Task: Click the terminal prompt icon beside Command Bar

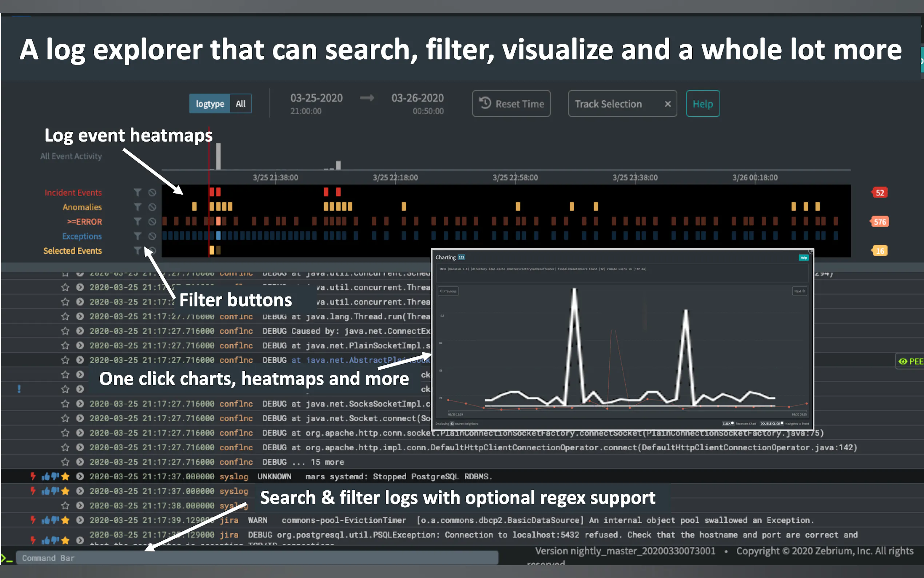Action: [x=7, y=558]
